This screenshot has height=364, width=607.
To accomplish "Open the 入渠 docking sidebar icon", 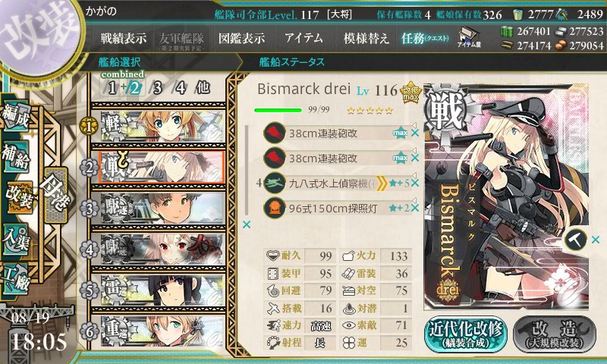I will (x=15, y=240).
